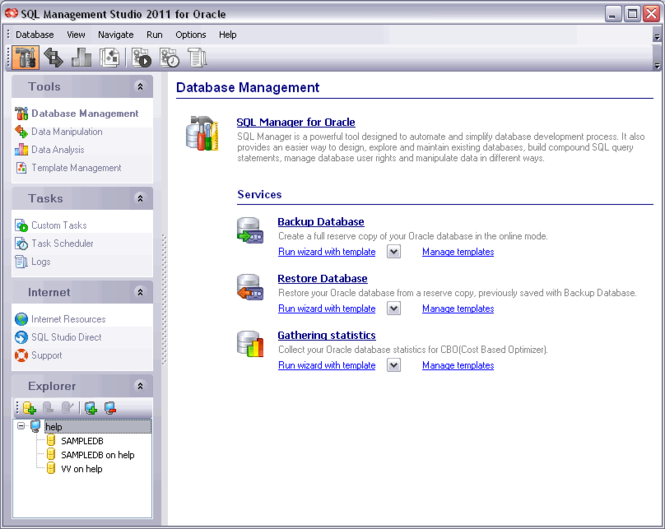
Task: Select SAMPLEDB database in Explorer tree
Action: (x=82, y=441)
